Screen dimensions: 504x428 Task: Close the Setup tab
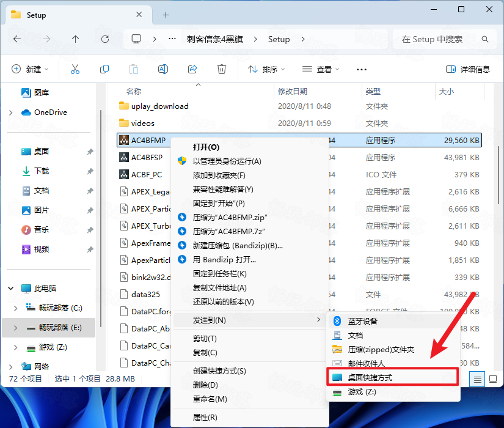point(139,15)
